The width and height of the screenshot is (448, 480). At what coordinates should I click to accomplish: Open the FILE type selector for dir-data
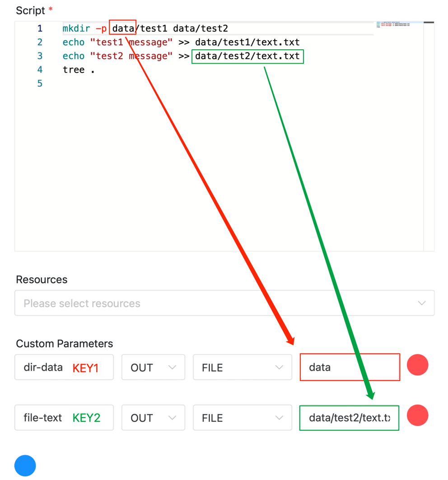243,367
